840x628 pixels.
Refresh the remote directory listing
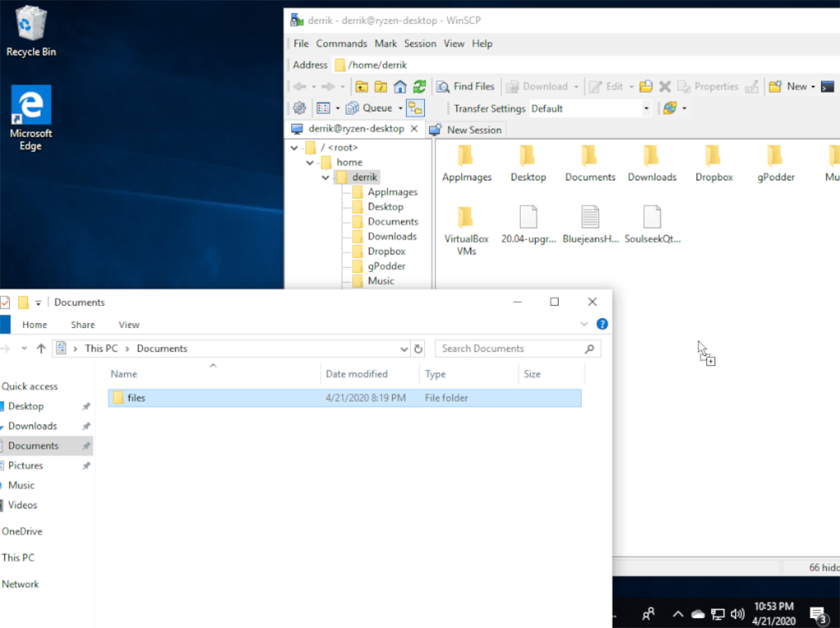(x=419, y=86)
